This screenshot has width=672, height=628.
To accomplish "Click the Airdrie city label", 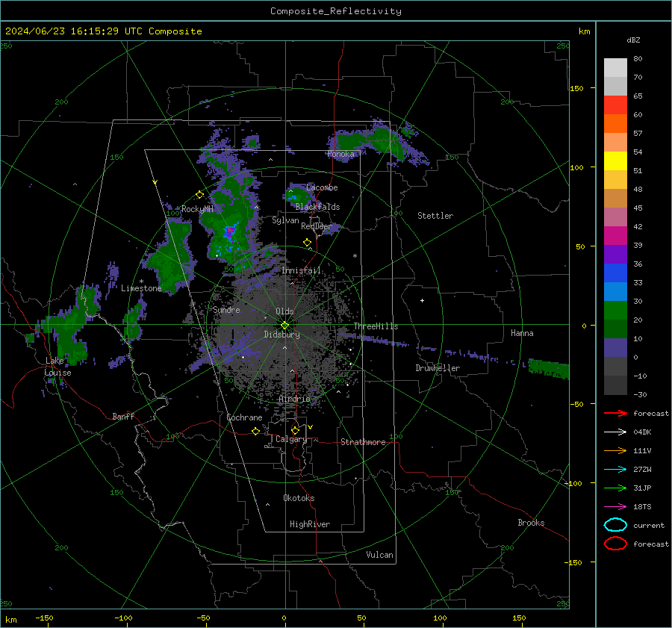I will 294,399.
